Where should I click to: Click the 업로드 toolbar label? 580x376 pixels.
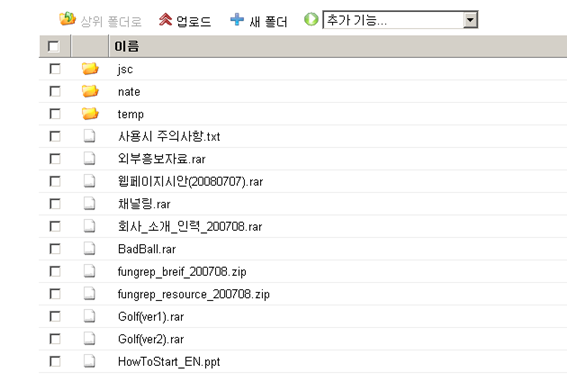193,21
